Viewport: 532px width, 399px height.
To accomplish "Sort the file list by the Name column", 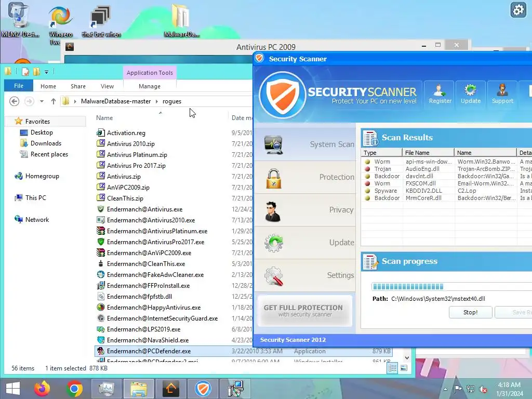I will pos(104,118).
